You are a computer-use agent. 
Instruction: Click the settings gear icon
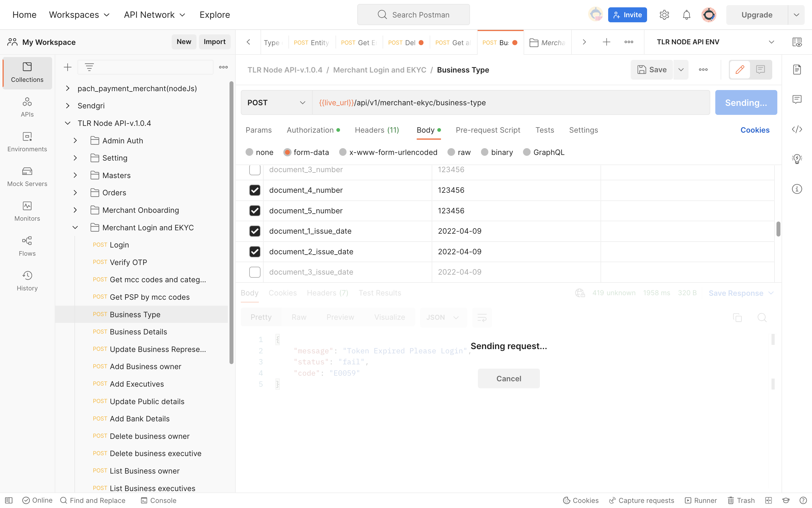point(664,15)
